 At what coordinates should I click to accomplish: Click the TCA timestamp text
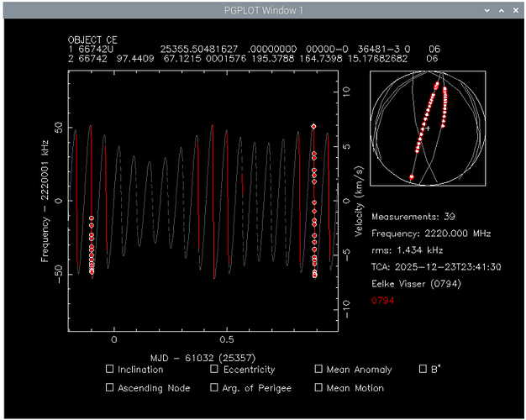(x=435, y=266)
